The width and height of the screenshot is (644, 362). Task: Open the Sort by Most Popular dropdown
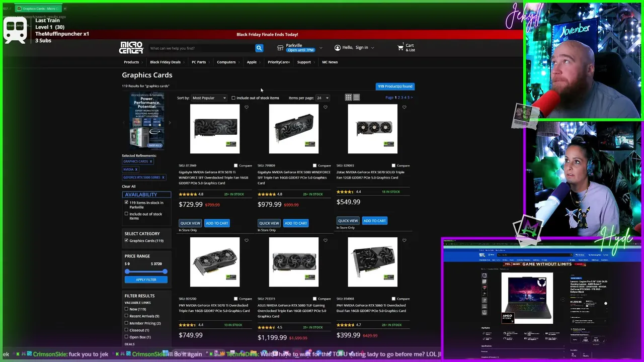tap(209, 98)
